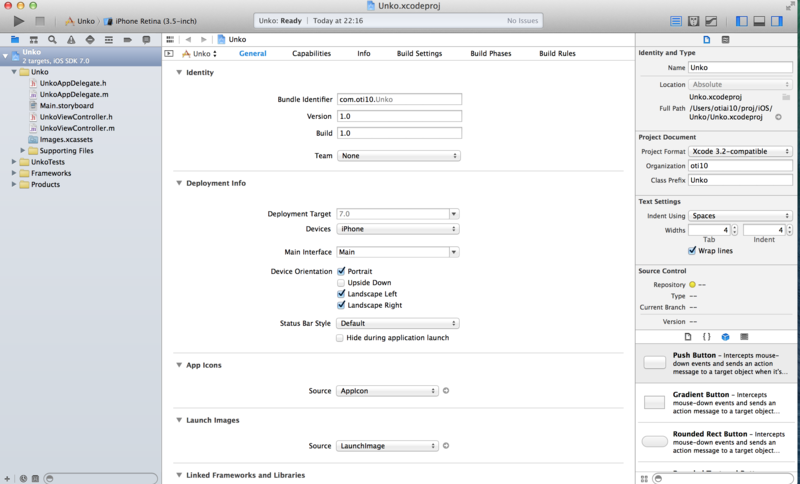Screen dimensions: 800x484
Task: Switch to the Assistant editor
Action: tap(693, 21)
